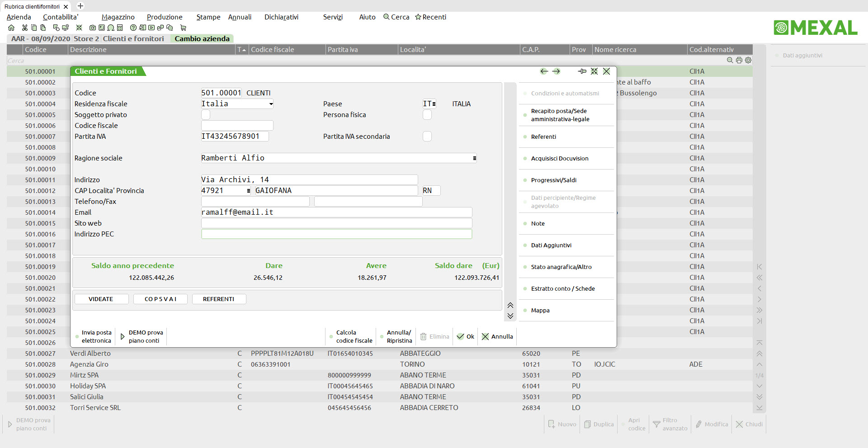This screenshot has height=448, width=868.
Task: Open the Contabilita' menu
Action: tap(61, 17)
